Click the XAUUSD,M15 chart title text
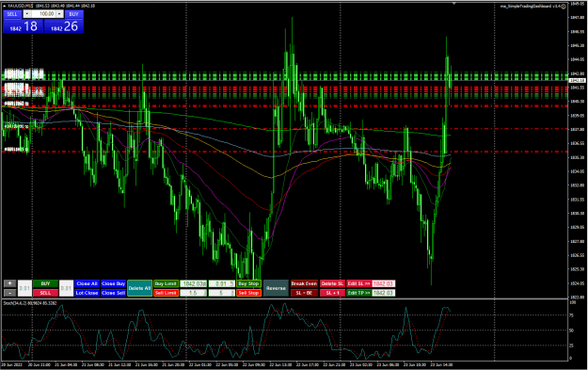588x370 pixels. click(x=20, y=6)
